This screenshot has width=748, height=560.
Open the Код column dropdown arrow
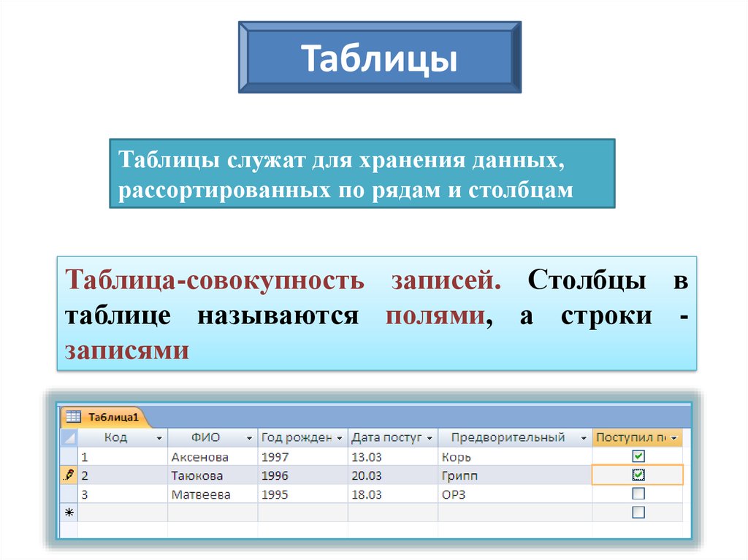tap(159, 438)
